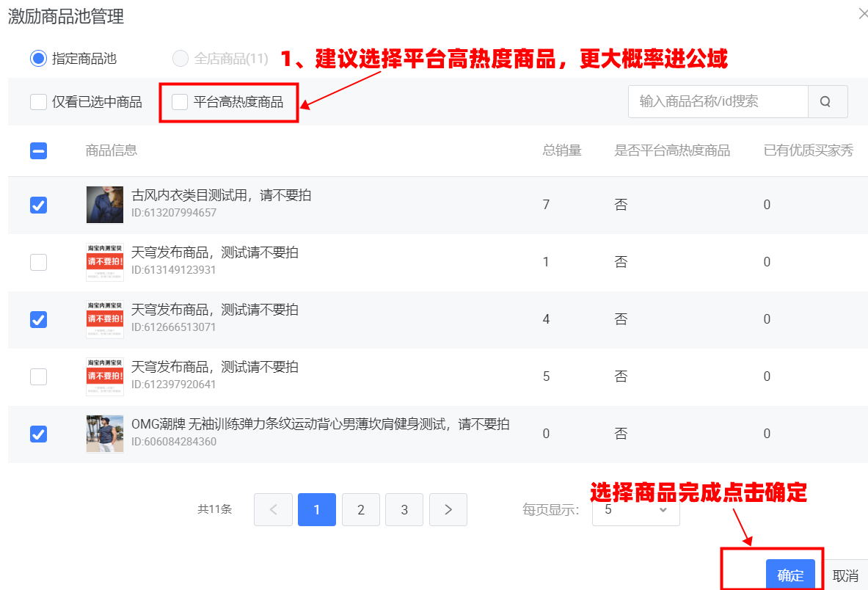Uncheck product ID:612666513071 checkbox
The image size is (868, 590).
pyautogui.click(x=38, y=319)
